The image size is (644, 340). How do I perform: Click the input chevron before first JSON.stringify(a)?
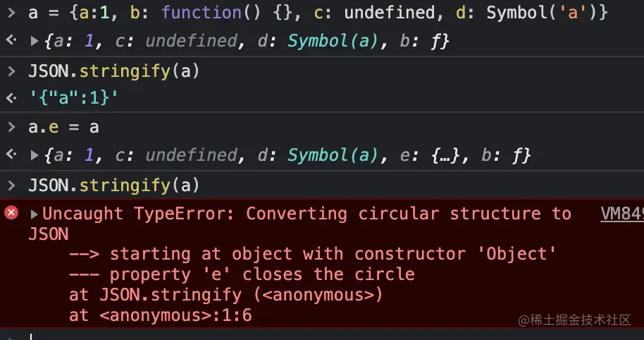pyautogui.click(x=11, y=71)
